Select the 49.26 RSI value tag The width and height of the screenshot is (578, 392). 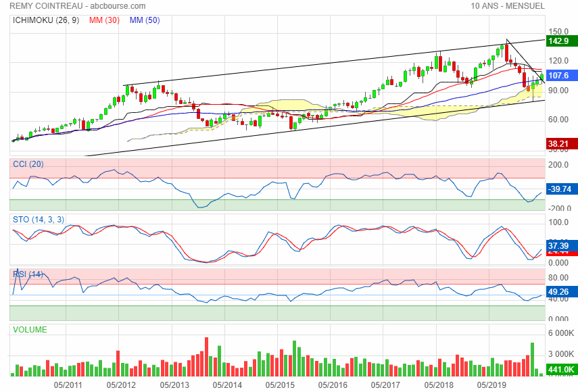tap(561, 292)
